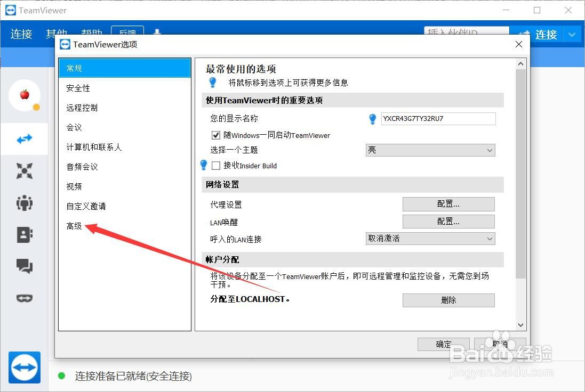The width and height of the screenshot is (585, 392).
Task: Open the chat bubbles sidebar icon
Action: (x=24, y=266)
